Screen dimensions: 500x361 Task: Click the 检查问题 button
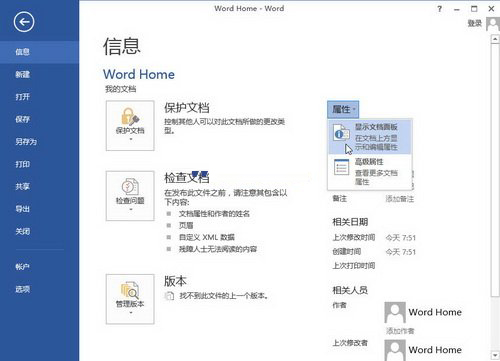130,196
